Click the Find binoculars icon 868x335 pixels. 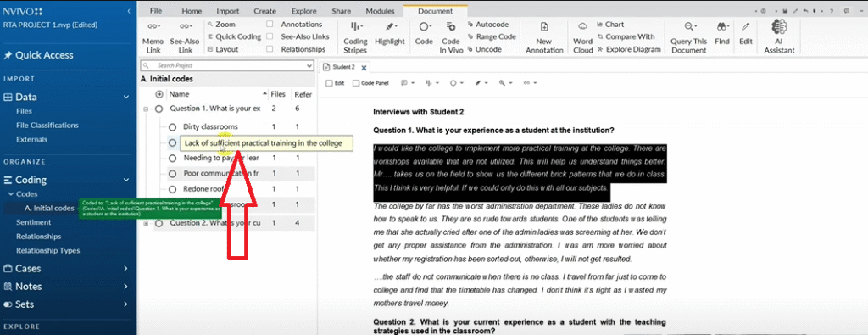[722, 26]
